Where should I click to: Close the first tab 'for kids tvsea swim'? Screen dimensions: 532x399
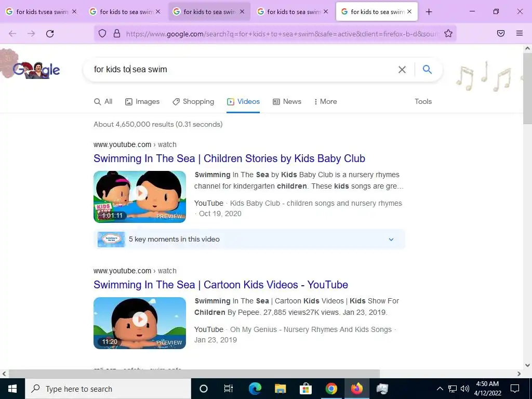click(74, 11)
